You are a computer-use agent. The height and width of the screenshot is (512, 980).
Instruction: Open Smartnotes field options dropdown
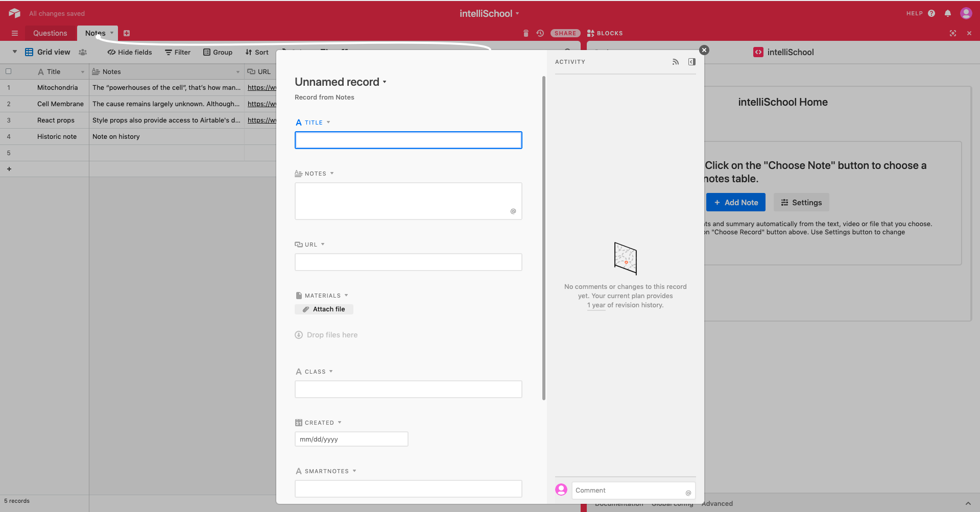tap(354, 471)
